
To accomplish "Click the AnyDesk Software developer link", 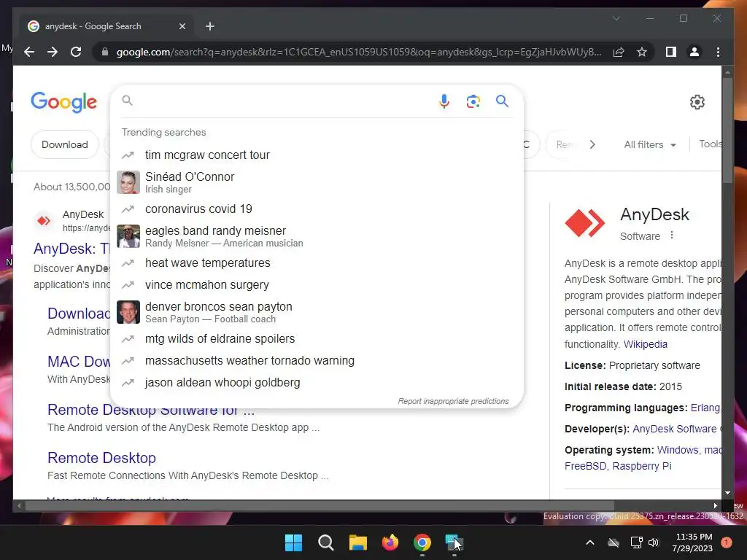I will click(676, 429).
